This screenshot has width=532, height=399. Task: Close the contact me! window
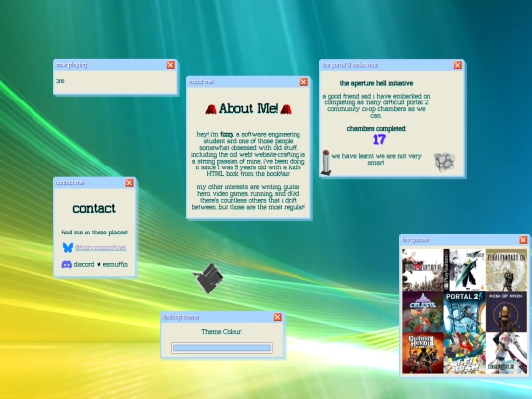[x=130, y=183]
